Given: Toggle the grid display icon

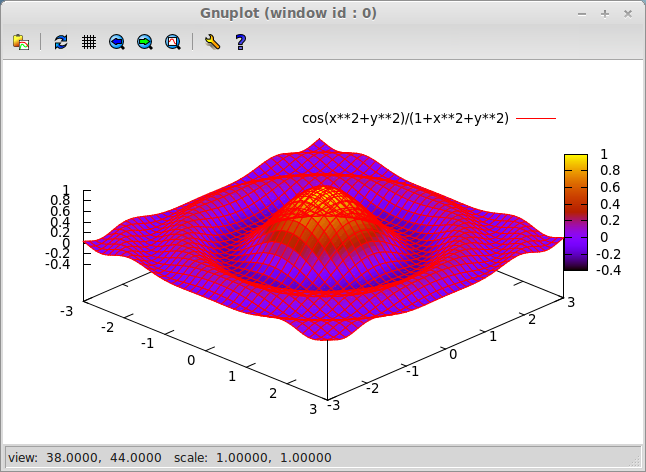Looking at the screenshot, I should click(89, 42).
